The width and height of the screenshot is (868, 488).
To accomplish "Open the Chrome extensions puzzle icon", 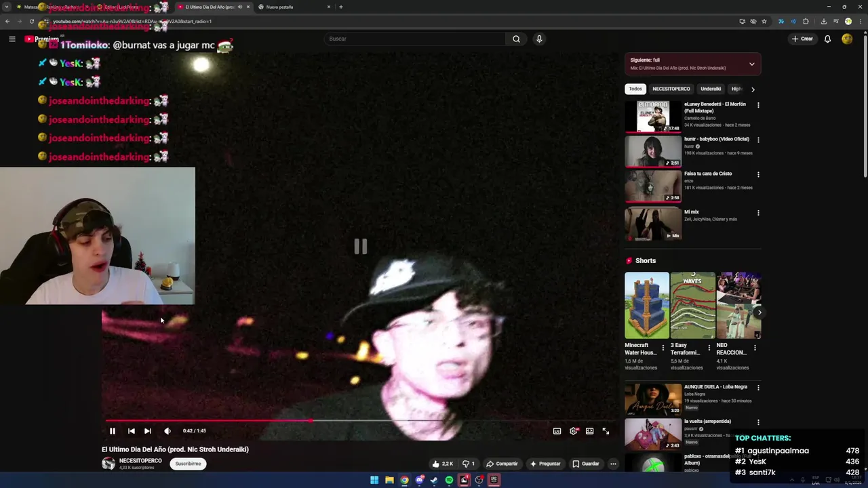I will coord(806,21).
